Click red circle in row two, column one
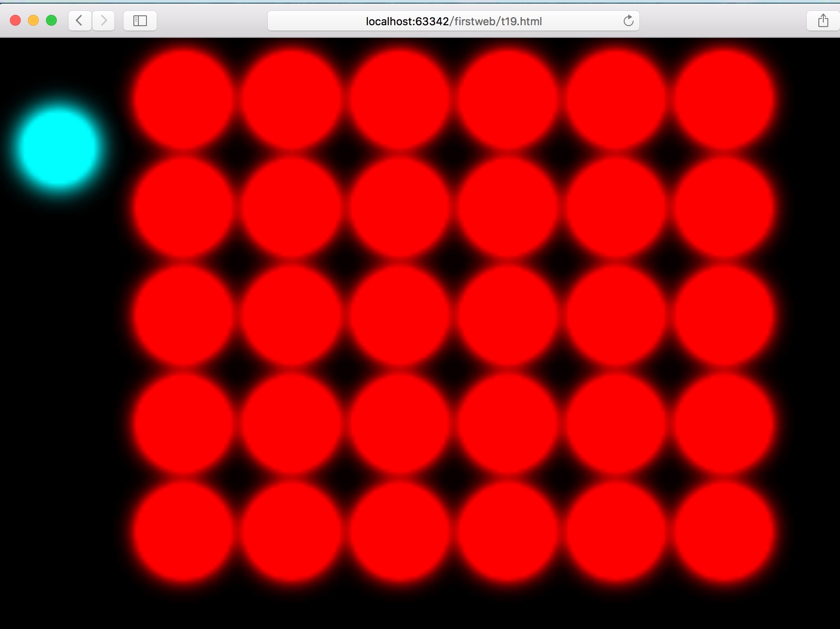This screenshot has width=840, height=629. (x=183, y=207)
